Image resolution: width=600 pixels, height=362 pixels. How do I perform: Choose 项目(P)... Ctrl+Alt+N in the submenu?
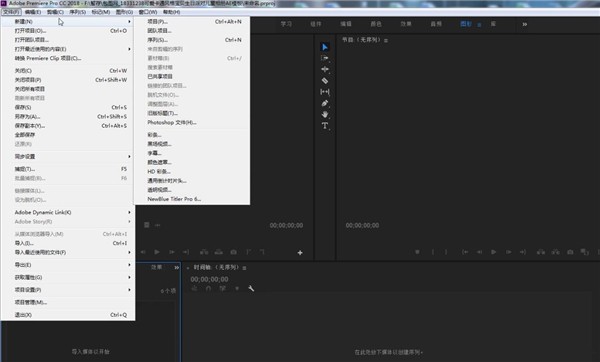[192, 21]
